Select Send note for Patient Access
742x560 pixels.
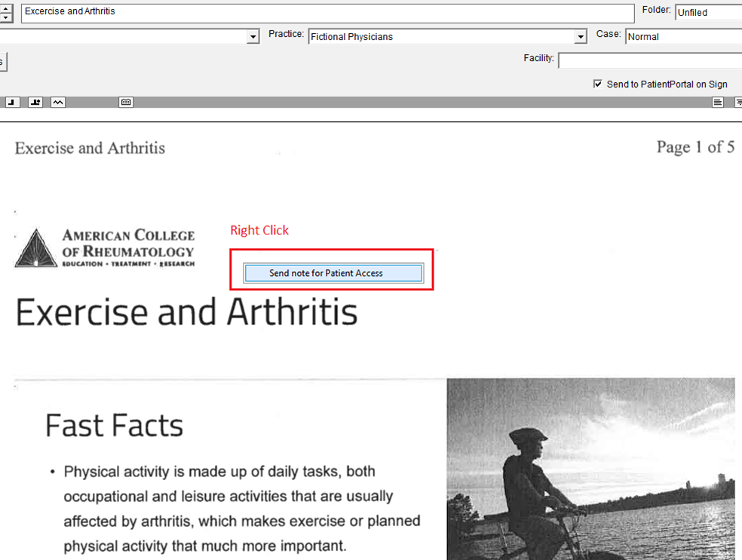(x=333, y=273)
